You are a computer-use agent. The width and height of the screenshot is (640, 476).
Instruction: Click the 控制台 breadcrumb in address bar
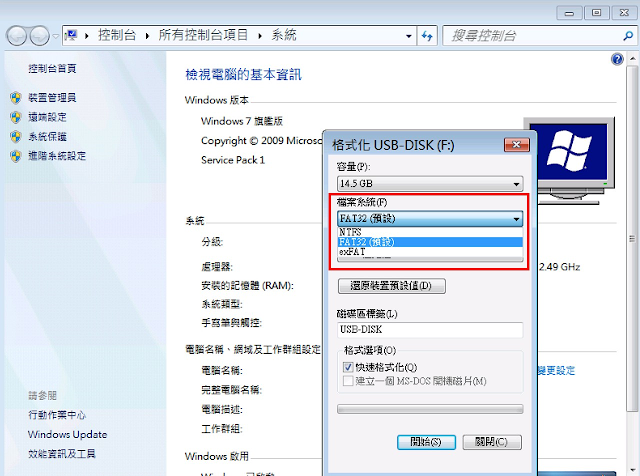tap(117, 35)
